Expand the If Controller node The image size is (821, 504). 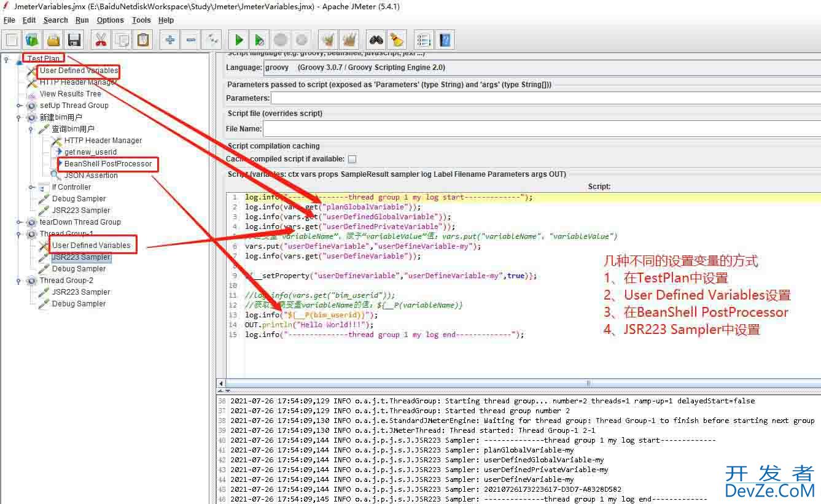[x=31, y=187]
